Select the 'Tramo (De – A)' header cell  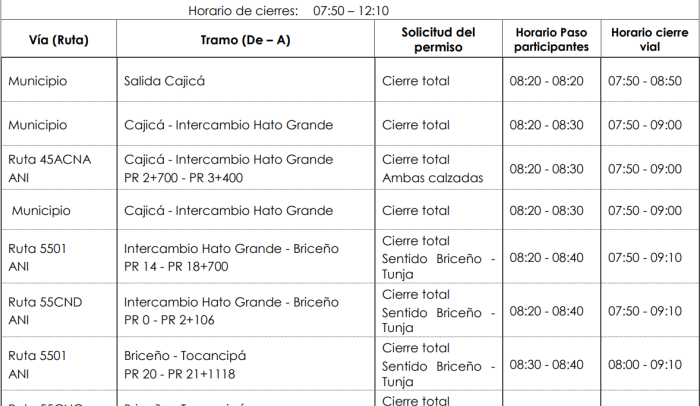point(246,40)
